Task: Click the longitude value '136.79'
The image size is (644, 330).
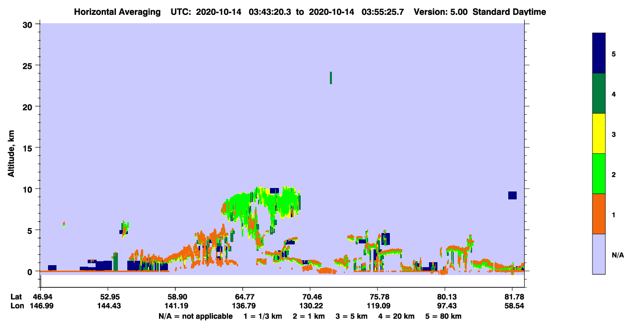Action: [x=243, y=306]
